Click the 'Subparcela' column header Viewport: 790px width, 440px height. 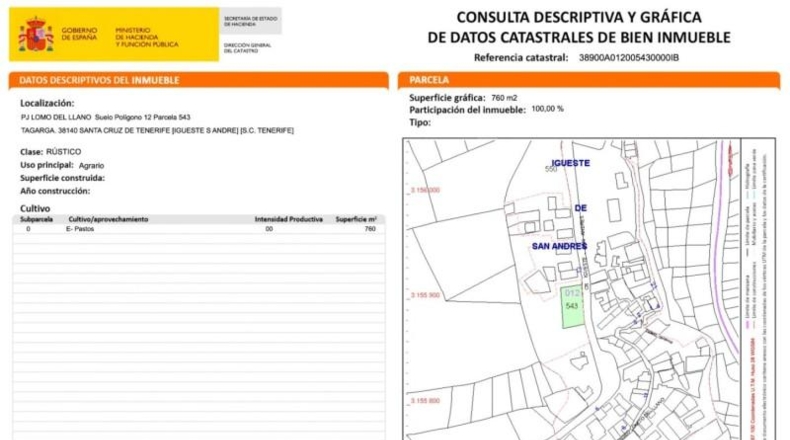coord(36,219)
